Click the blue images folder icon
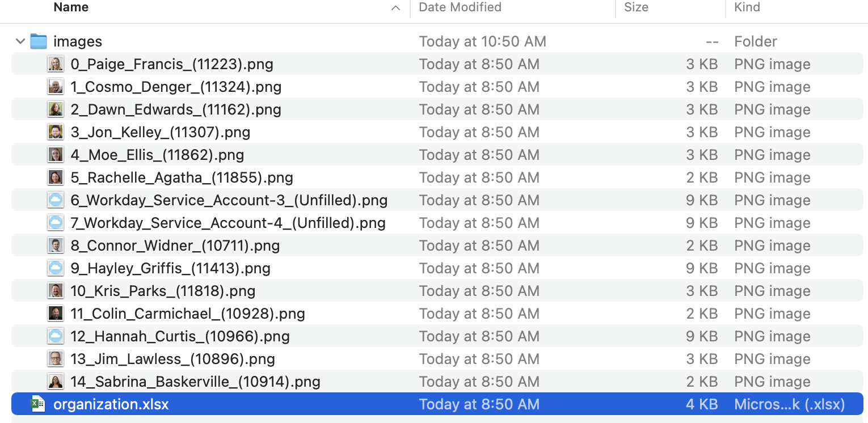The height and width of the screenshot is (423, 868). [x=39, y=41]
